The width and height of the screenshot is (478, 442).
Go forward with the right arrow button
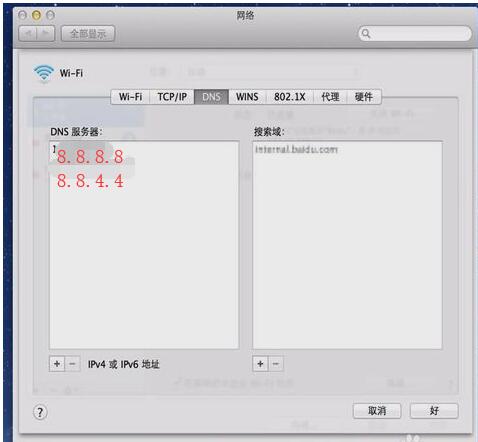coord(46,33)
